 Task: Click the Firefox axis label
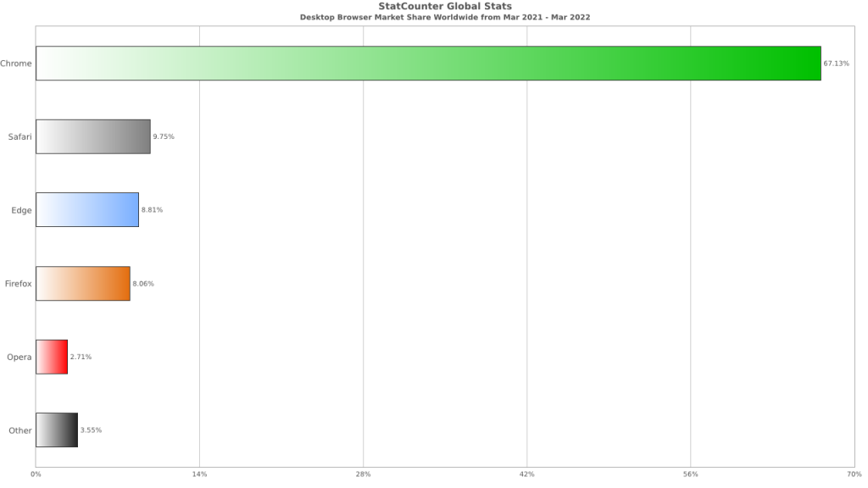(x=19, y=284)
